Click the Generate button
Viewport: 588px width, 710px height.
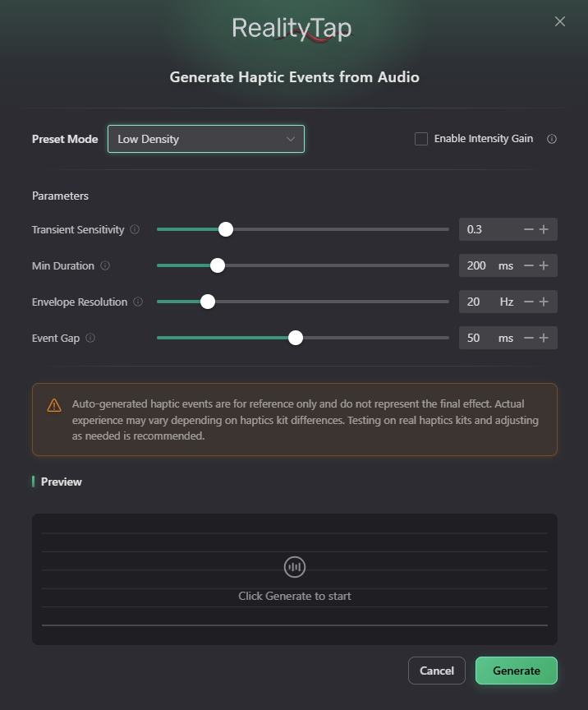(517, 671)
